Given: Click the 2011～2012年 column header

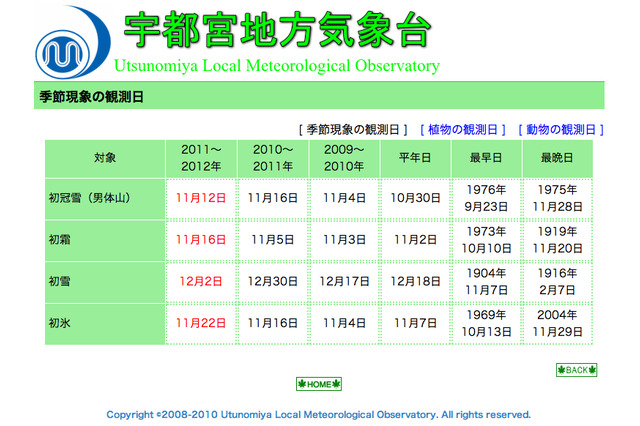Looking at the screenshot, I should (201, 158).
